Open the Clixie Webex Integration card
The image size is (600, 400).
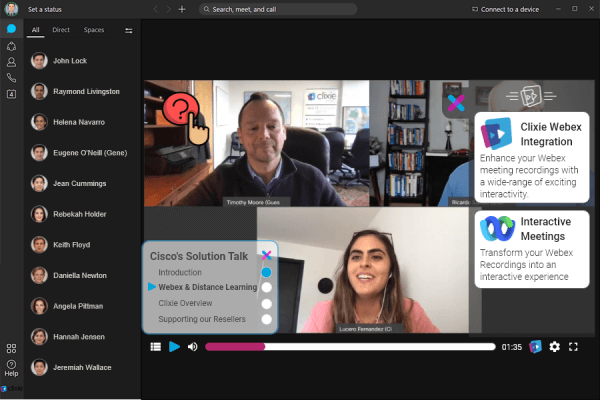click(x=532, y=157)
